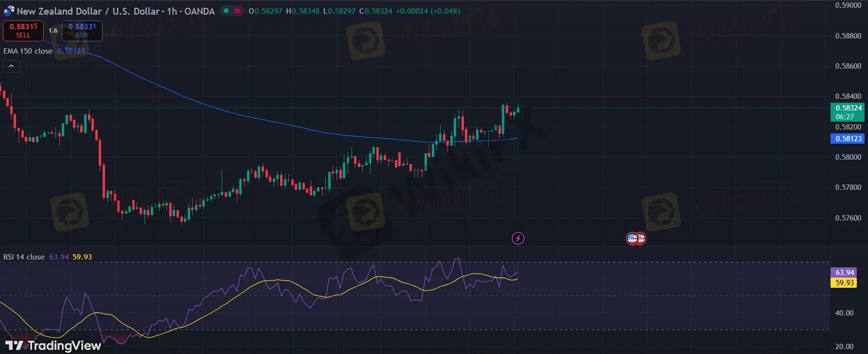Click the 0.58315 SELL button

(23, 31)
